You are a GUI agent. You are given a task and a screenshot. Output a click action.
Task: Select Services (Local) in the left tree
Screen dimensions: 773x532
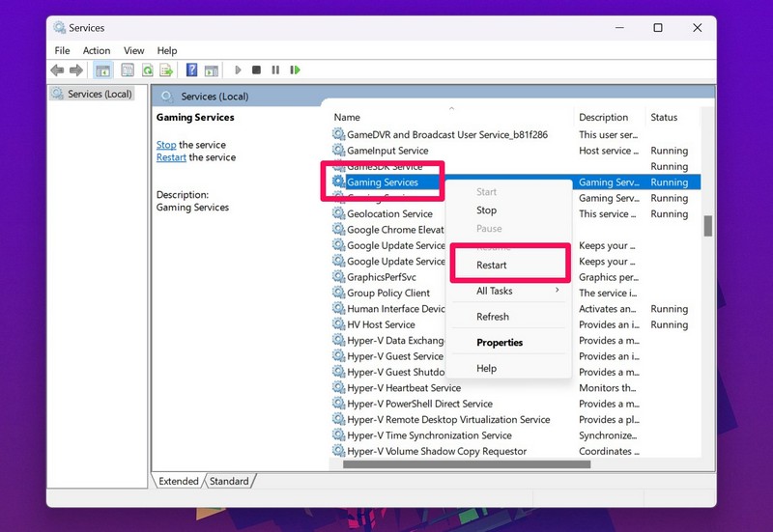pyautogui.click(x=99, y=94)
